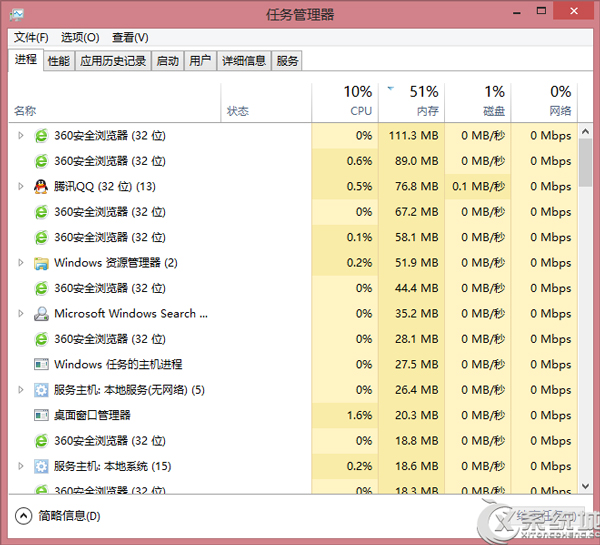Collapse view with 简略信息(D) arrow button
The height and width of the screenshot is (545, 600).
point(23,516)
